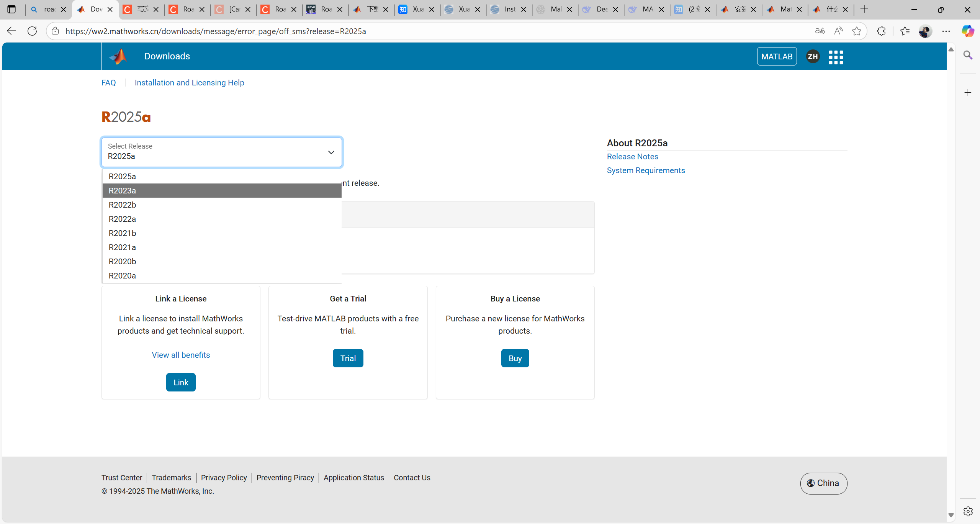Open the China country selector

(823, 483)
